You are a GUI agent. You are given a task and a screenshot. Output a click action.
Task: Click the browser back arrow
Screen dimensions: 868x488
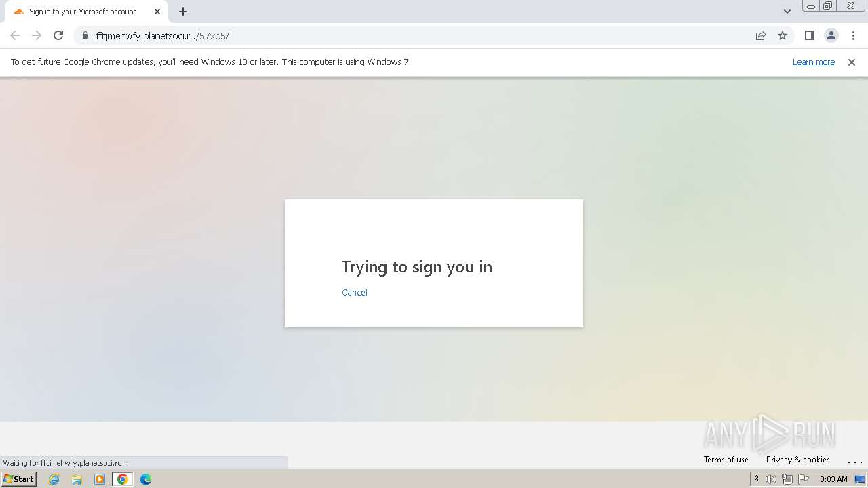[x=15, y=35]
